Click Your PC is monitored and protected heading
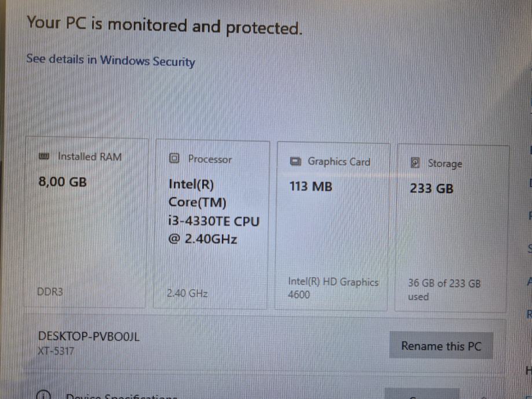This screenshot has height=399, width=532. click(x=164, y=25)
